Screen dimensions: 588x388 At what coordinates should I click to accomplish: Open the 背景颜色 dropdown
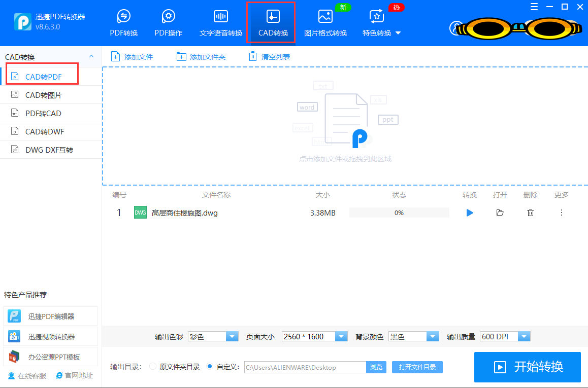coord(414,336)
